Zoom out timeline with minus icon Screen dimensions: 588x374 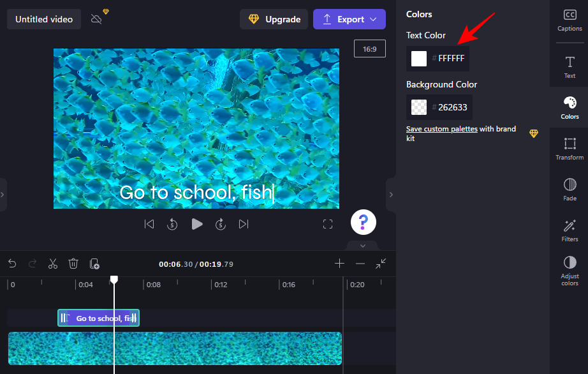[x=360, y=264]
